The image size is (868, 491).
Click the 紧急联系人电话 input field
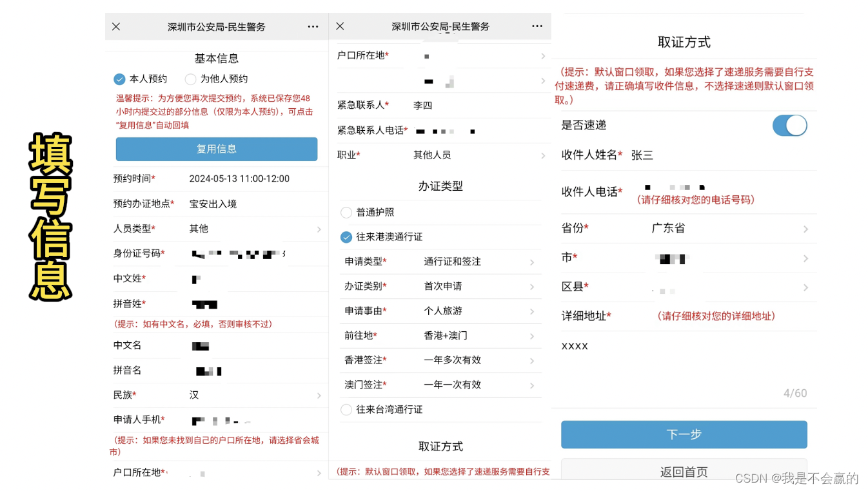[x=446, y=131]
